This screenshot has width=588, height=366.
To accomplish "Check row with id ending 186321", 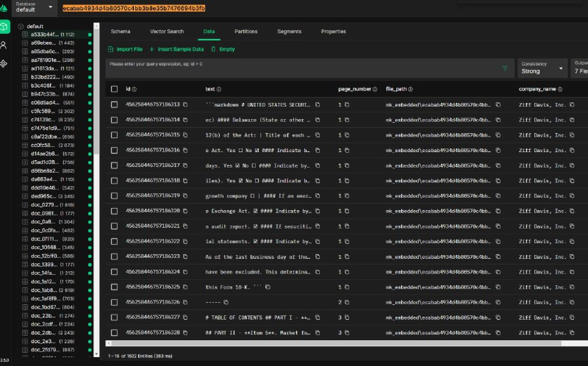I will pos(115,226).
